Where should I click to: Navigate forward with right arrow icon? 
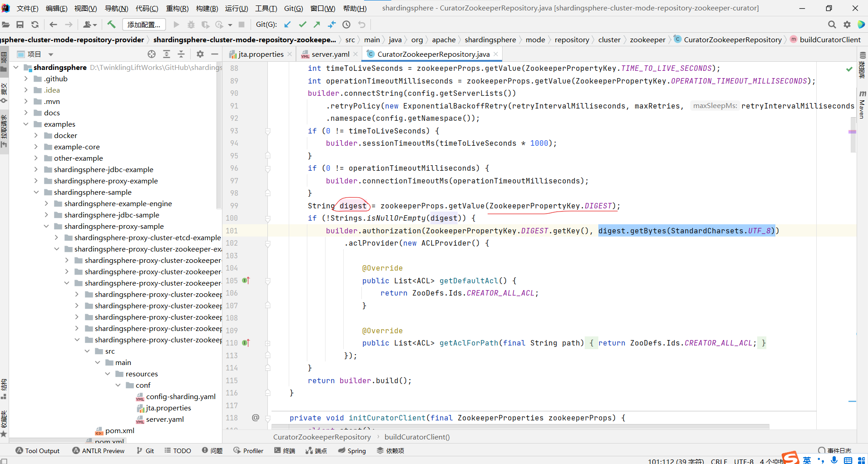tap(69, 25)
